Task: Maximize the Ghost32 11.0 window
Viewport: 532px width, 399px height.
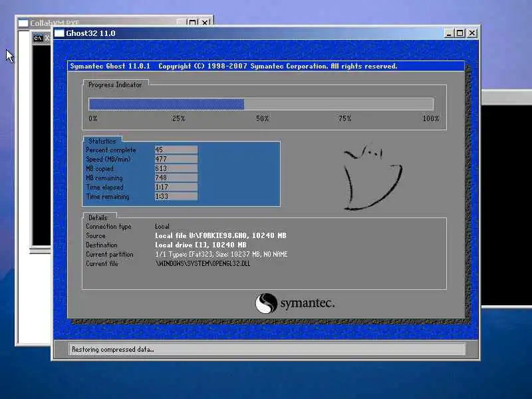Action: [460, 33]
